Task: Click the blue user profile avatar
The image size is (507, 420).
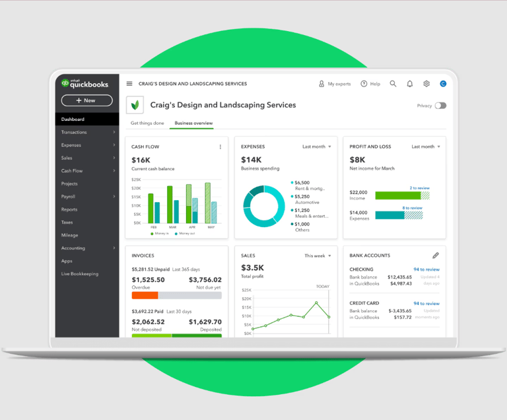Action: point(443,84)
